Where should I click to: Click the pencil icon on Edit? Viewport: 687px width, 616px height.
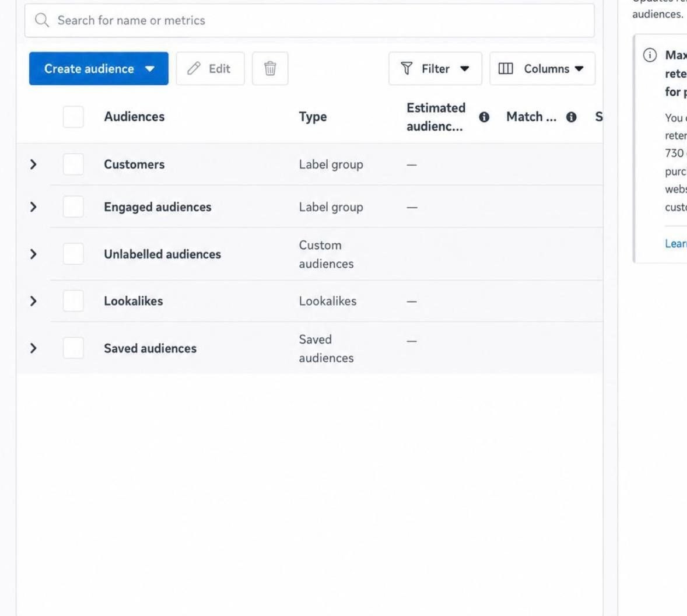pos(194,68)
